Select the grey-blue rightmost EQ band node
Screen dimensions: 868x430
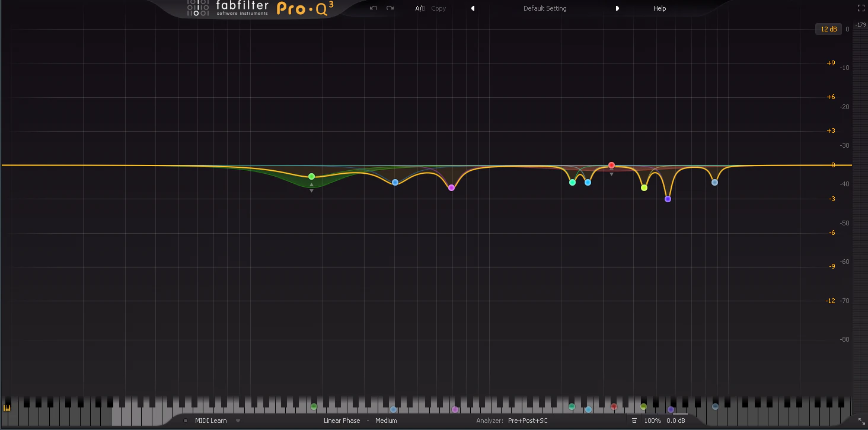(x=714, y=182)
